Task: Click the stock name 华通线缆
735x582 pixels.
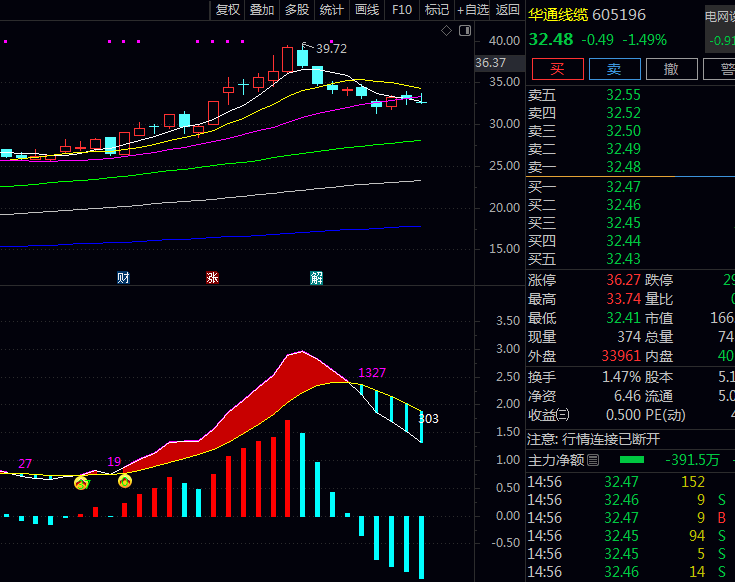Action: [x=558, y=15]
